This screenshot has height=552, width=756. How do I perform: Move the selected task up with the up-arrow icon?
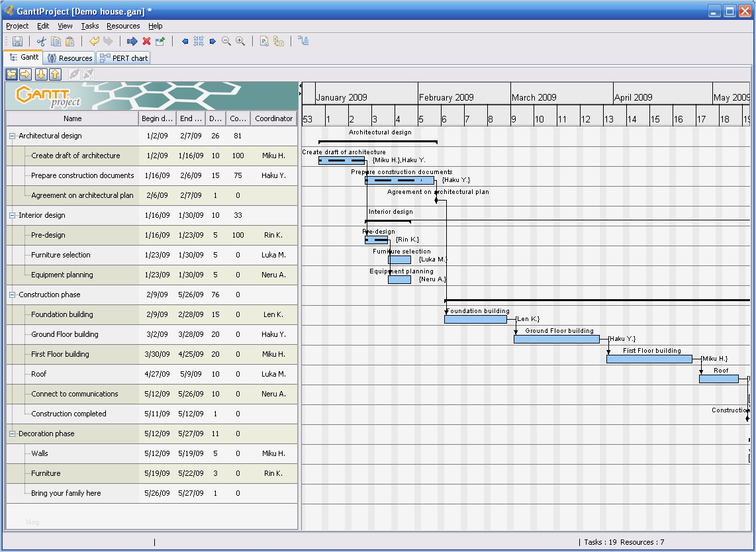click(x=54, y=74)
